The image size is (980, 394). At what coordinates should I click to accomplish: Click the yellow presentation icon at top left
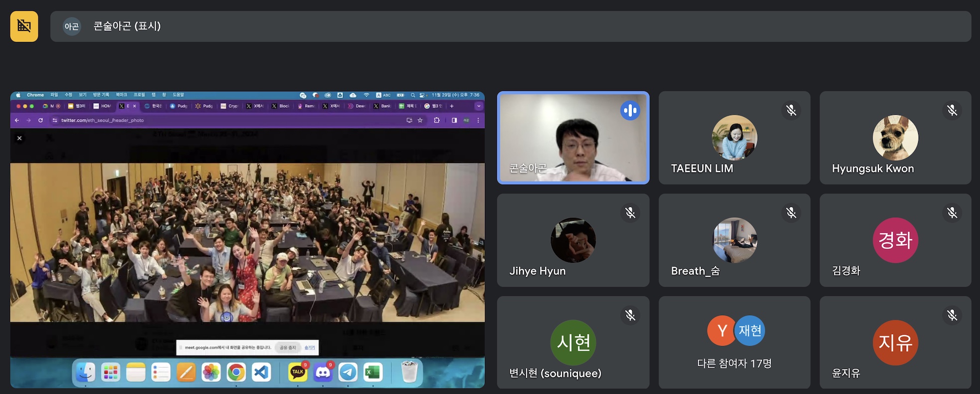[24, 26]
